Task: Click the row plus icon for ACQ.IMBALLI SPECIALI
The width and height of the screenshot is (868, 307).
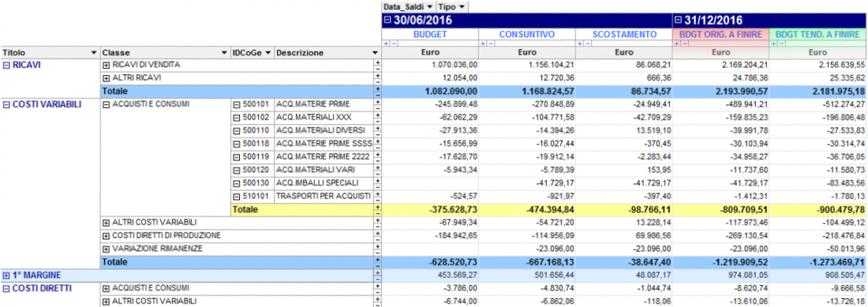Action: click(378, 180)
